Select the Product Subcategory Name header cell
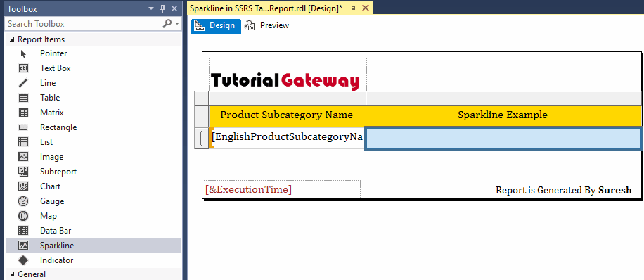 click(x=287, y=115)
